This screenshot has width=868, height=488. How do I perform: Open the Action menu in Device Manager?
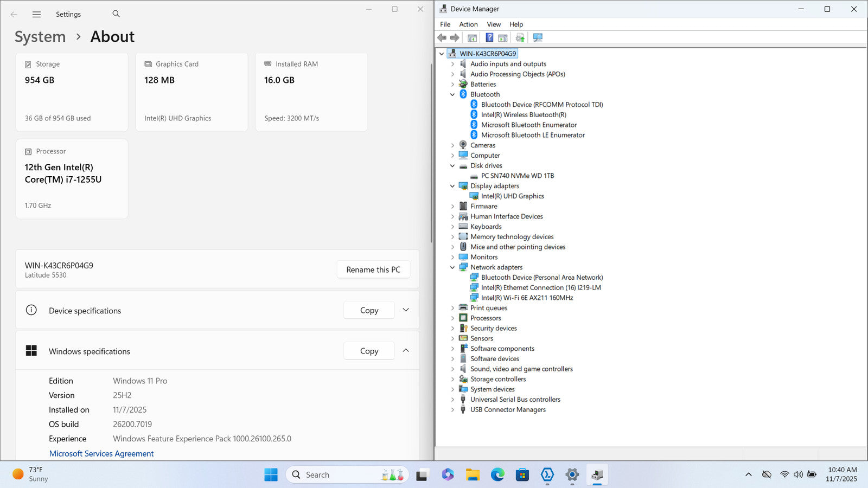468,24
